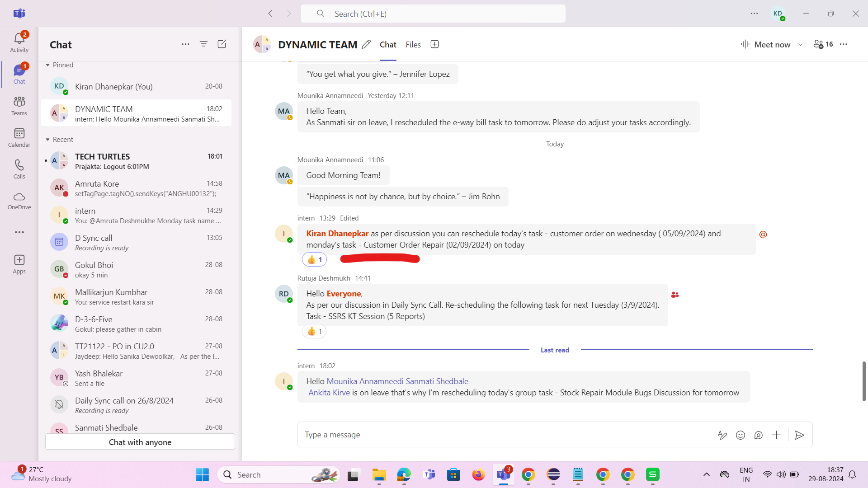Open D-3-6-Five group chat
868x488 pixels.
pos(136,324)
